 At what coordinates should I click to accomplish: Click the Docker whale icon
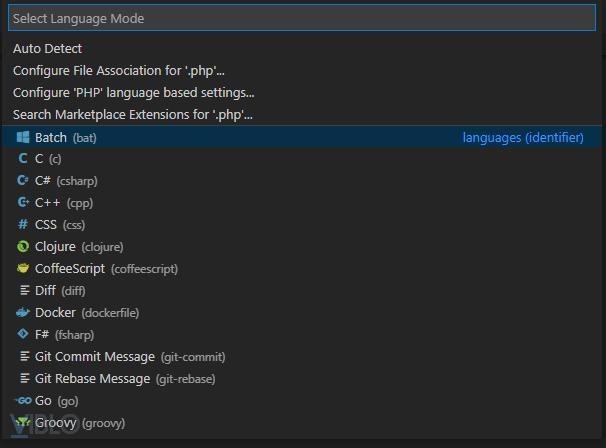point(23,313)
